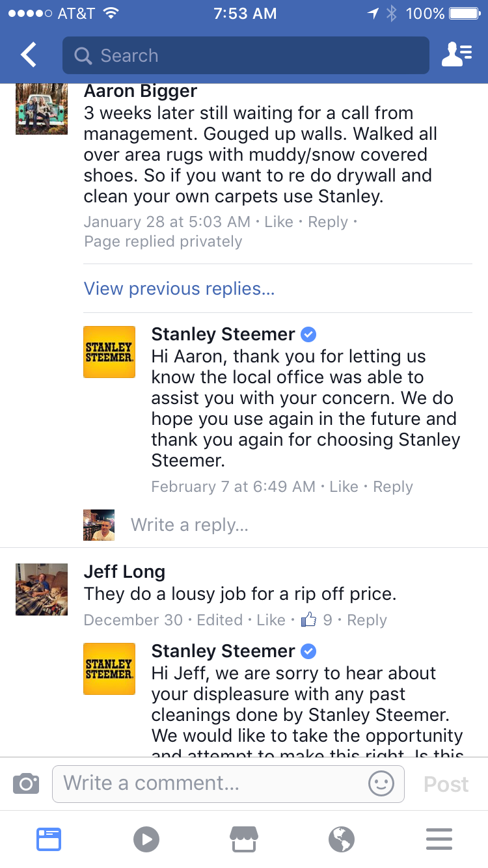The height and width of the screenshot is (868, 488).
Task: Open the Videos tab
Action: [146, 839]
